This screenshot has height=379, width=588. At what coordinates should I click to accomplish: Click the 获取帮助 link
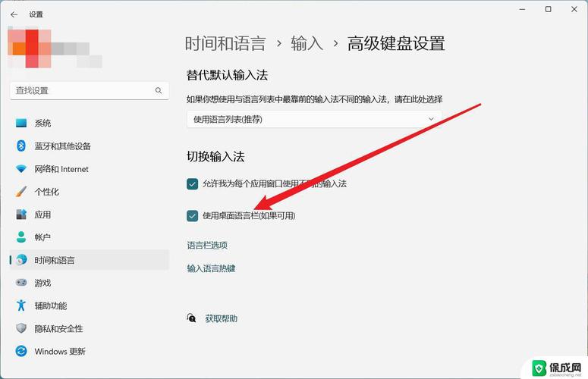click(222, 318)
